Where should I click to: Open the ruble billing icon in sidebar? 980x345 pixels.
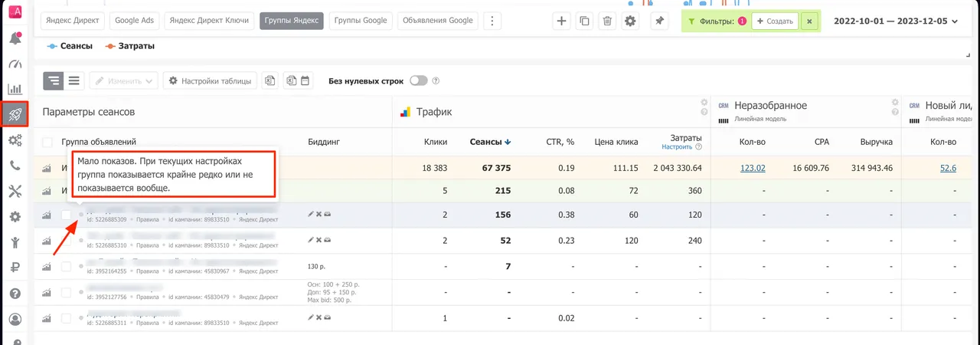coord(15,268)
